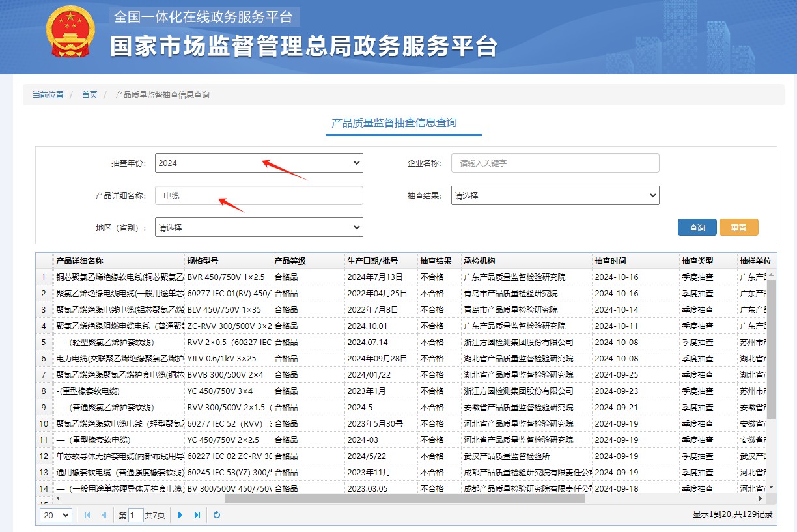Viewport: 797px width, 532px height.
Task: Click the page number input box
Action: tap(136, 515)
